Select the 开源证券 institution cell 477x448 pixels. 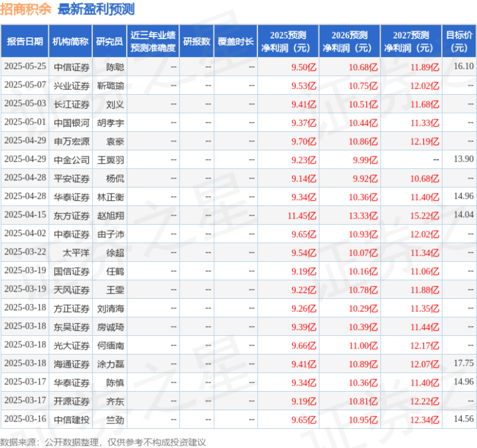point(72,401)
